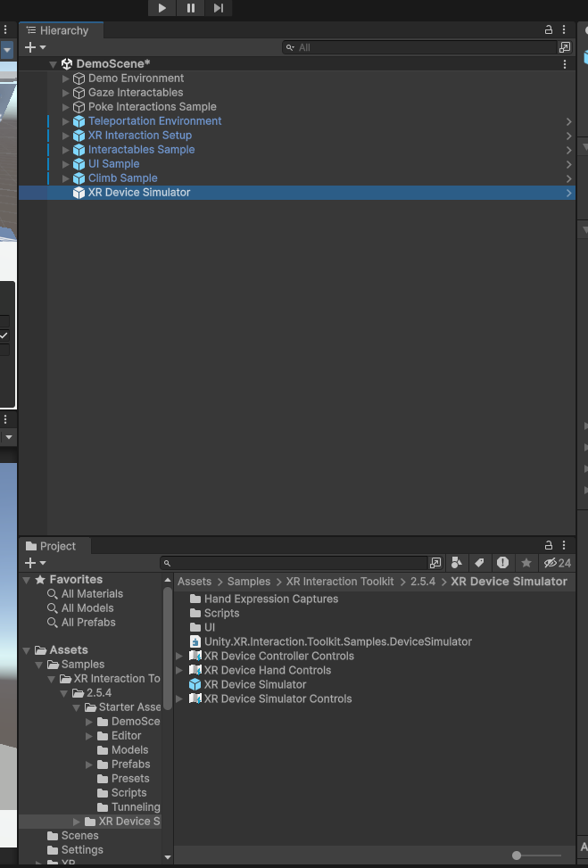Expand Demo Environment object
The height and width of the screenshot is (868, 588).
pyautogui.click(x=66, y=79)
